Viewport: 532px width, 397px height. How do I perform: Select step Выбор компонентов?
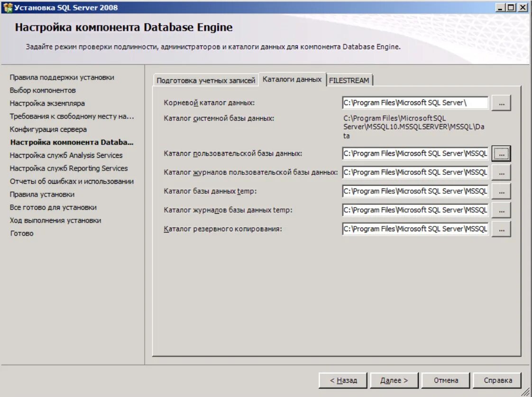click(43, 90)
